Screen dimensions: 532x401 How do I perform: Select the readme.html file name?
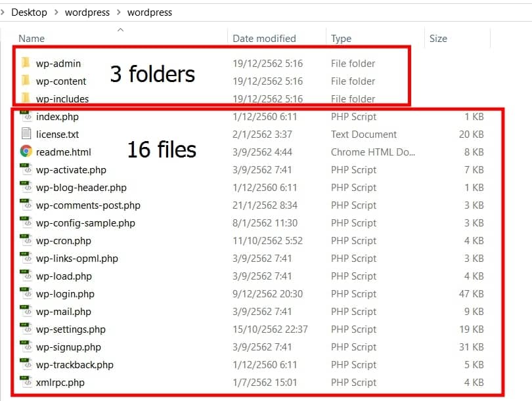(64, 152)
